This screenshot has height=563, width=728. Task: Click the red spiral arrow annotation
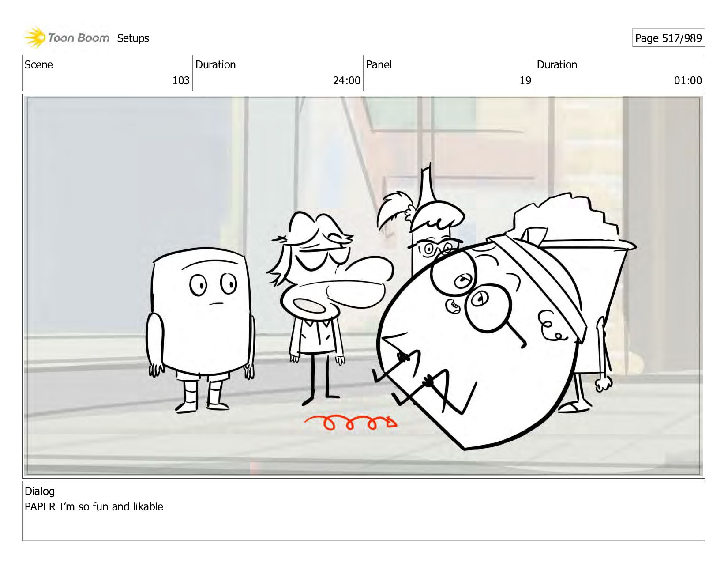tap(351, 422)
